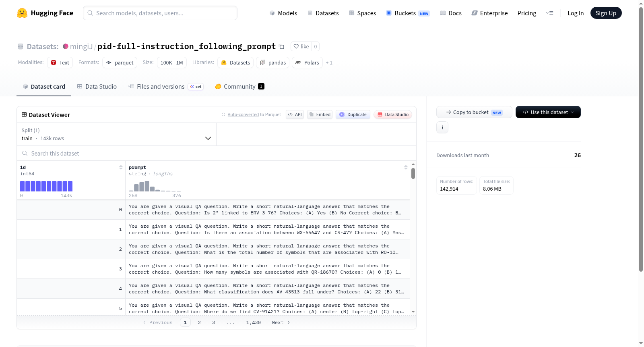Click the 100K - 1M size tag
Viewport: 644px width, 347px height.
pyautogui.click(x=172, y=62)
